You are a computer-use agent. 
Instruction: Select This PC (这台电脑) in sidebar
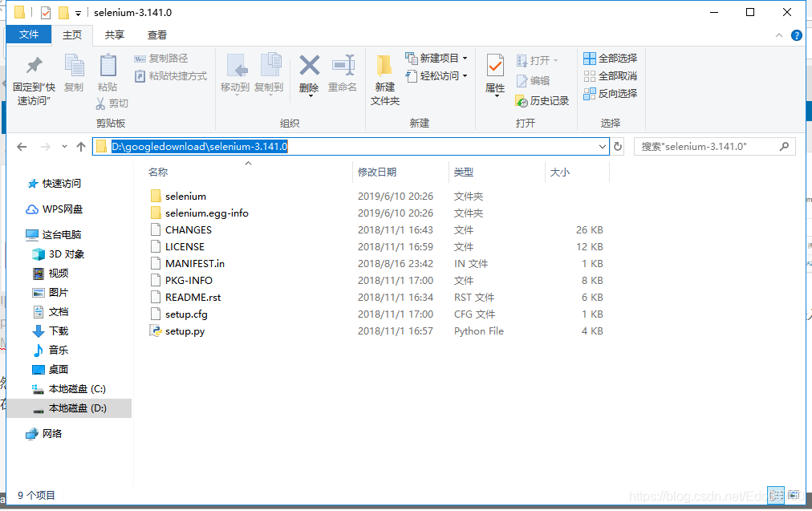click(54, 234)
